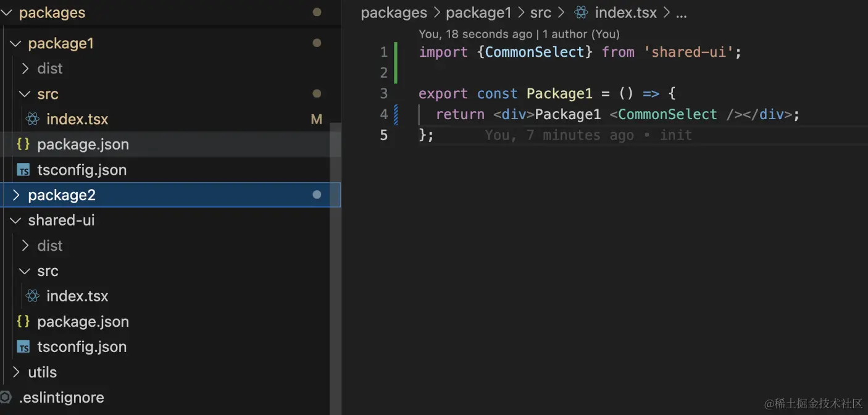868x415 pixels.
Task: Click the modified M badge on index.tsx
Action: [x=317, y=120]
